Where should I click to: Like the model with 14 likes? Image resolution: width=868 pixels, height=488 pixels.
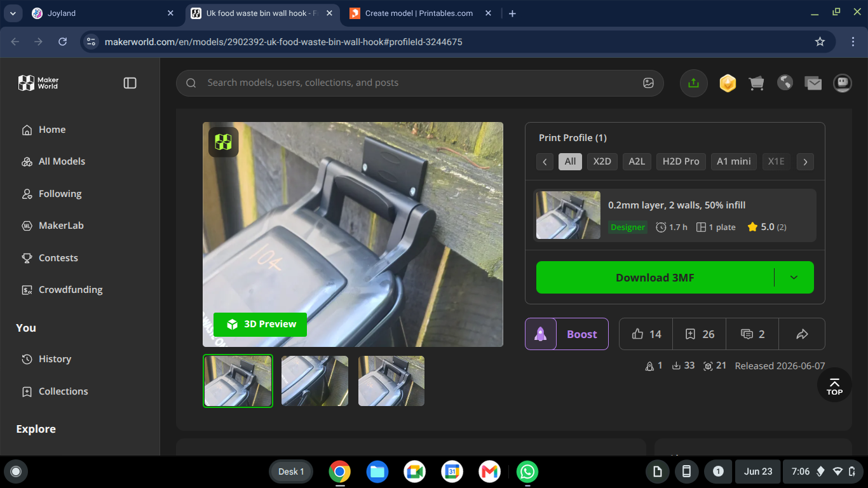point(646,334)
